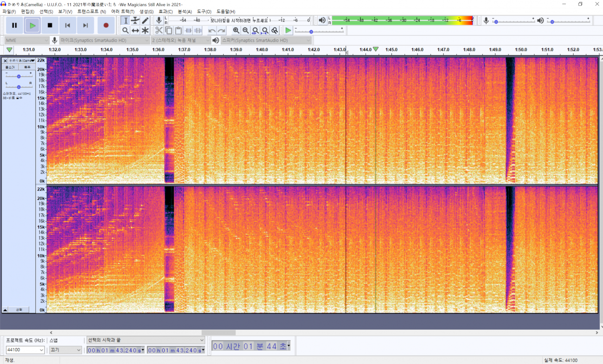Screen dimensions: 603x364
Task: Collapse the track with bottom triangle
Action: point(5,310)
